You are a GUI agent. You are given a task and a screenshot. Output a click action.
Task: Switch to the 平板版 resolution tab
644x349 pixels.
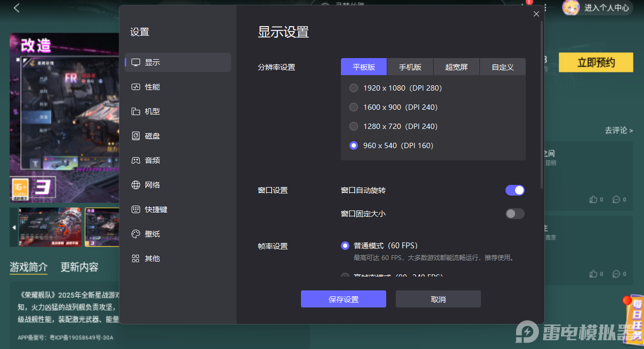[364, 67]
